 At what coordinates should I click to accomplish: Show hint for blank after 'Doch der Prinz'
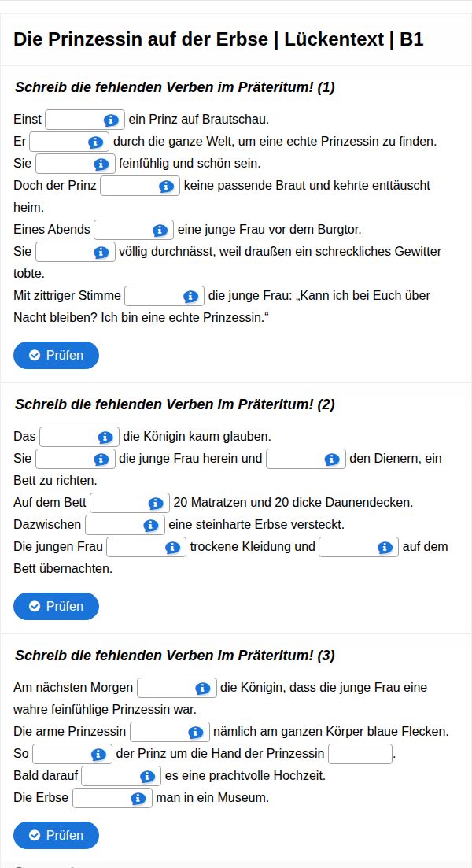[166, 187]
